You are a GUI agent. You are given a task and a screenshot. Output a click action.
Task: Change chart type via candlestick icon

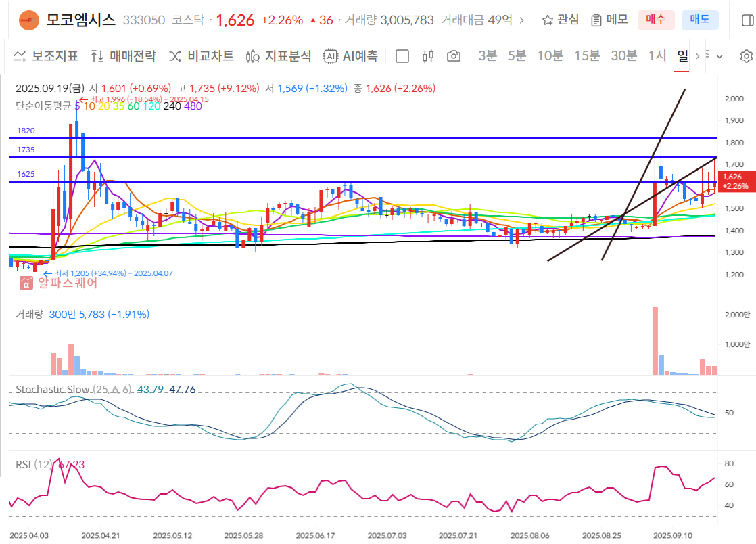tap(427, 56)
